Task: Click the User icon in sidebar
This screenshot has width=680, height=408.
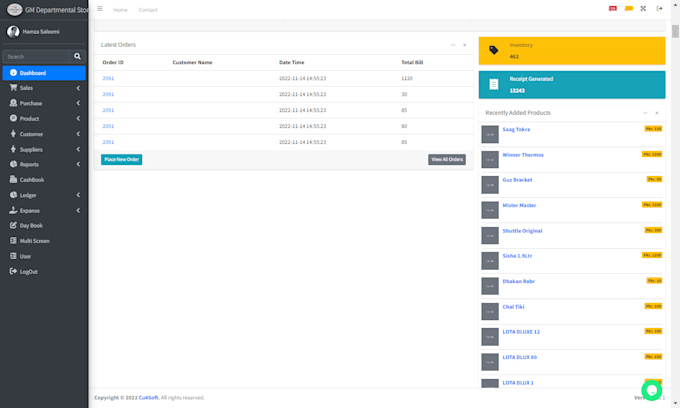Action: [x=13, y=256]
